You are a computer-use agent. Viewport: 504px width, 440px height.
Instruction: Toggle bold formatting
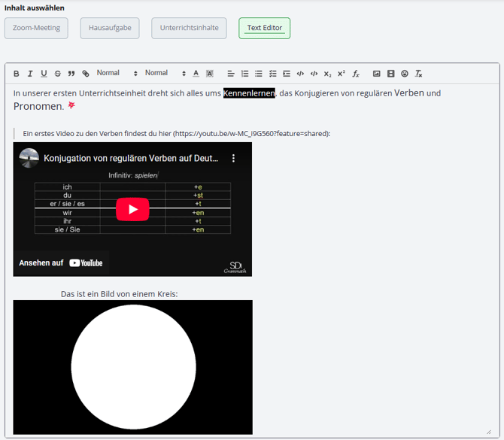(17, 74)
